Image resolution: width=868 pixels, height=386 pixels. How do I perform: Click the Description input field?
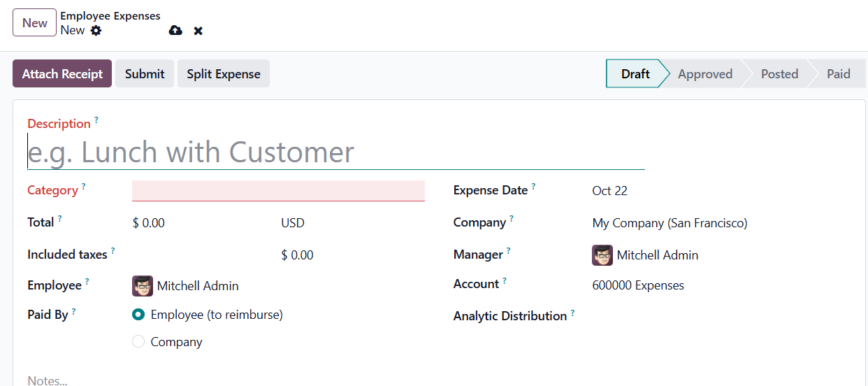(x=335, y=152)
